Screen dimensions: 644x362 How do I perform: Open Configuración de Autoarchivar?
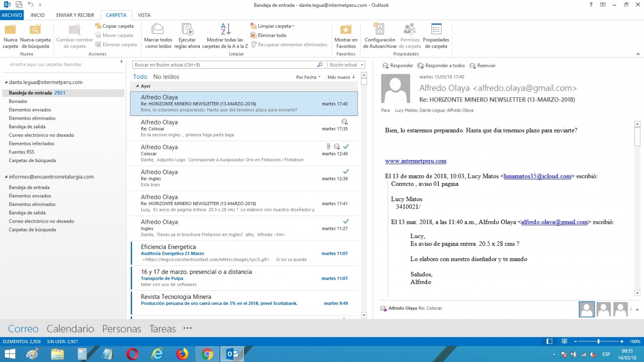click(x=380, y=36)
